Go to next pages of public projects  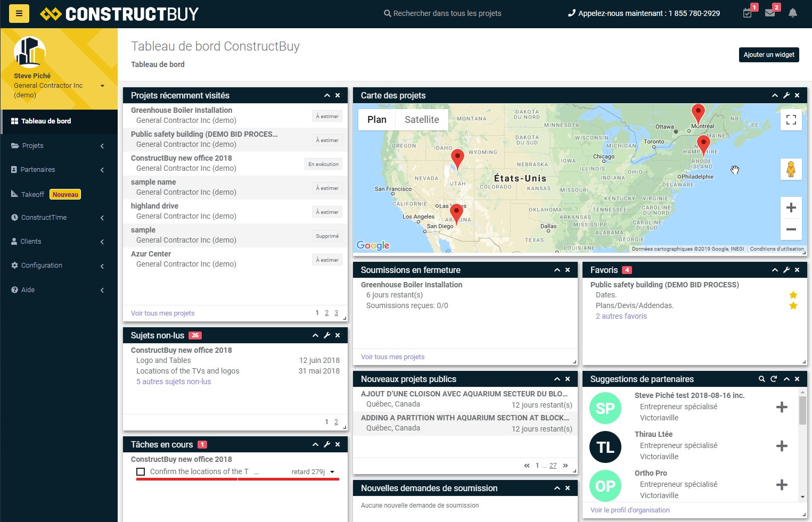click(565, 466)
